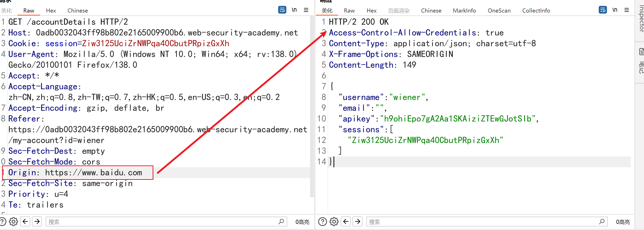Open the MarkInfo response tab
Image resolution: width=644 pixels, height=230 pixels.
[464, 11]
